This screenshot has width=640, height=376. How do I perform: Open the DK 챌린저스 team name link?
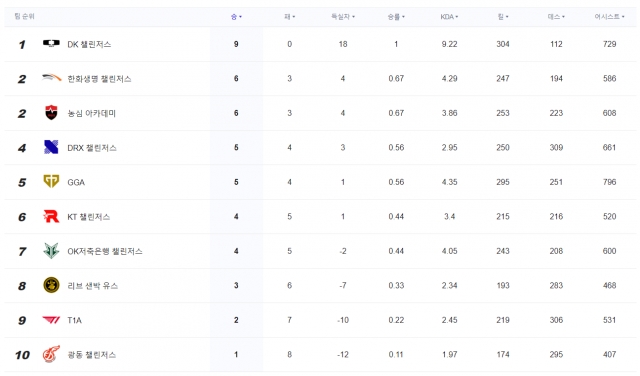pos(89,44)
